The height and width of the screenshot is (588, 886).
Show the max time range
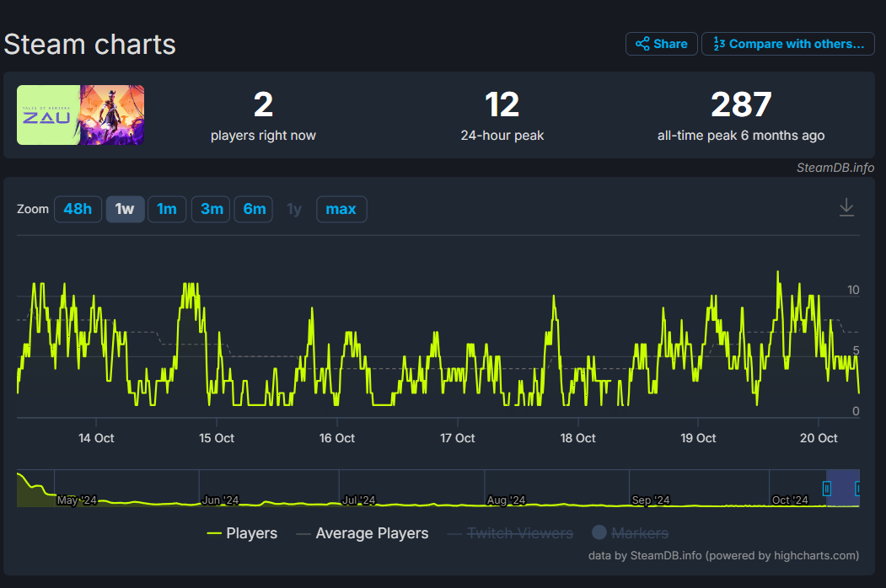(x=341, y=209)
